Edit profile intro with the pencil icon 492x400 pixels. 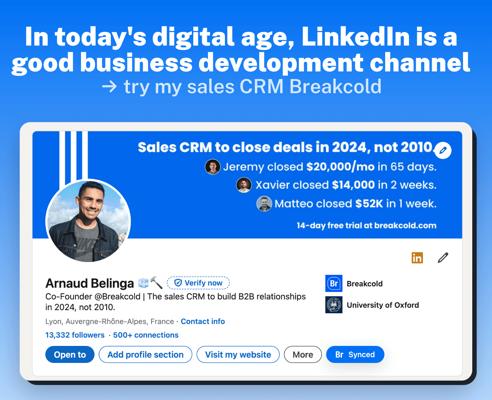click(x=443, y=258)
